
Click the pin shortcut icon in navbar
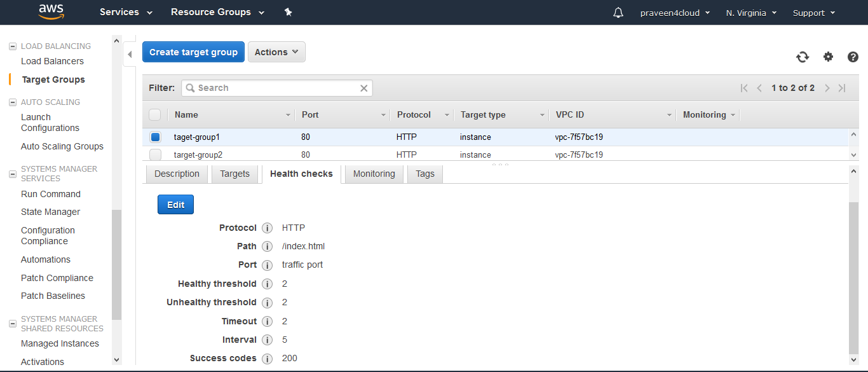point(288,11)
